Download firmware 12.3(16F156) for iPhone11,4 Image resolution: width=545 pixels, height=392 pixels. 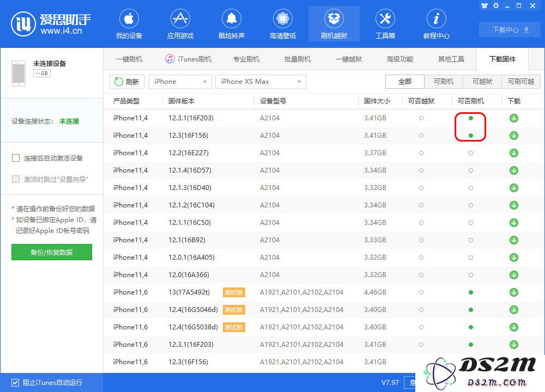(514, 136)
